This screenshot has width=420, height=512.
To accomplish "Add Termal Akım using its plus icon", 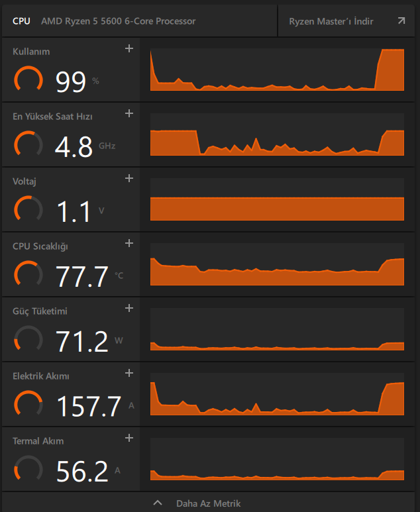I will click(x=129, y=438).
